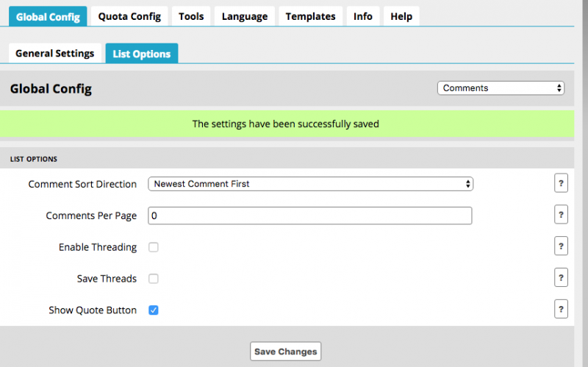This screenshot has width=588, height=367.
Task: Open the Comment Sort Direction dropdown
Action: (x=310, y=184)
